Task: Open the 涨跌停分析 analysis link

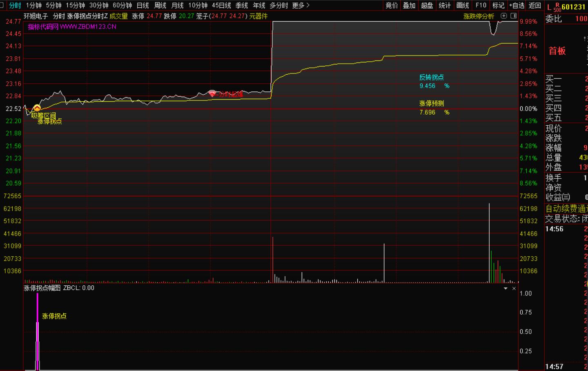Action: point(479,16)
